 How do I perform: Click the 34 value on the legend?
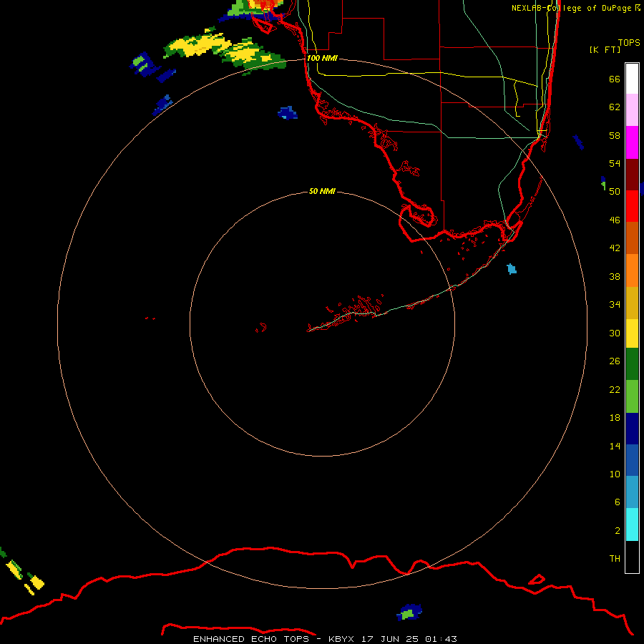coord(615,304)
